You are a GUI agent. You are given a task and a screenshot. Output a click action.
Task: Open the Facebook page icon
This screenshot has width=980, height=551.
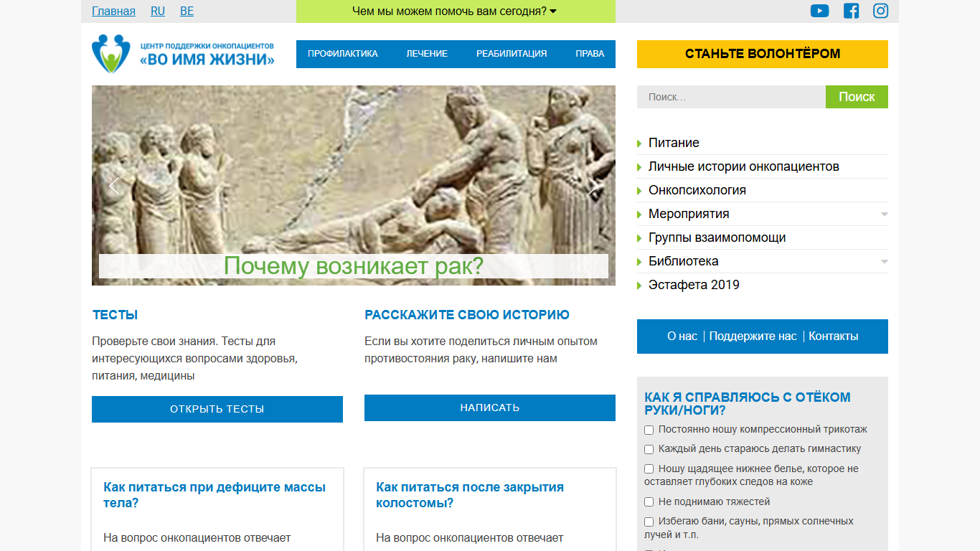pos(851,11)
